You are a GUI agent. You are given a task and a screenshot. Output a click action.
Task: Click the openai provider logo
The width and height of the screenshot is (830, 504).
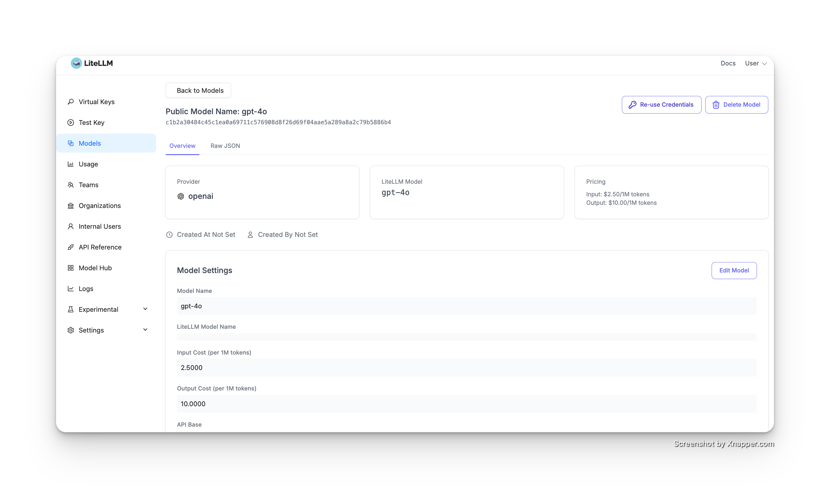(x=180, y=196)
